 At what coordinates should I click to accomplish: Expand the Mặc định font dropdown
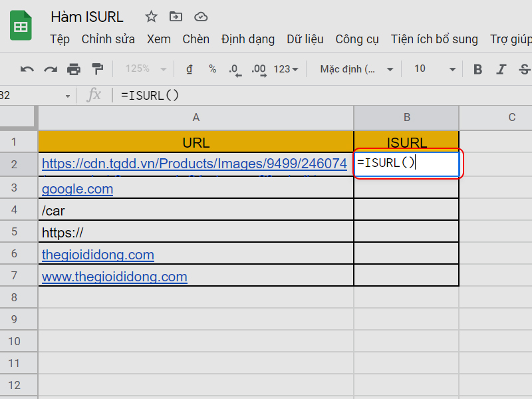(x=356, y=69)
